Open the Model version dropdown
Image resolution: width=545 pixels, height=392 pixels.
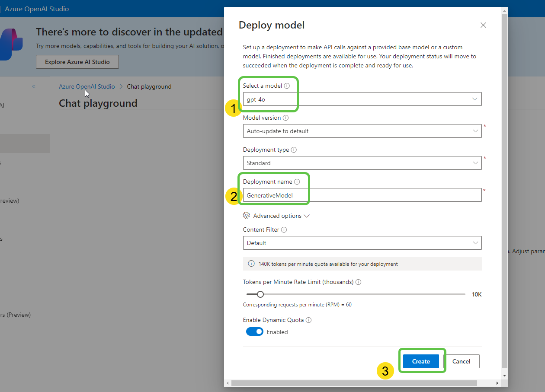[x=476, y=131]
